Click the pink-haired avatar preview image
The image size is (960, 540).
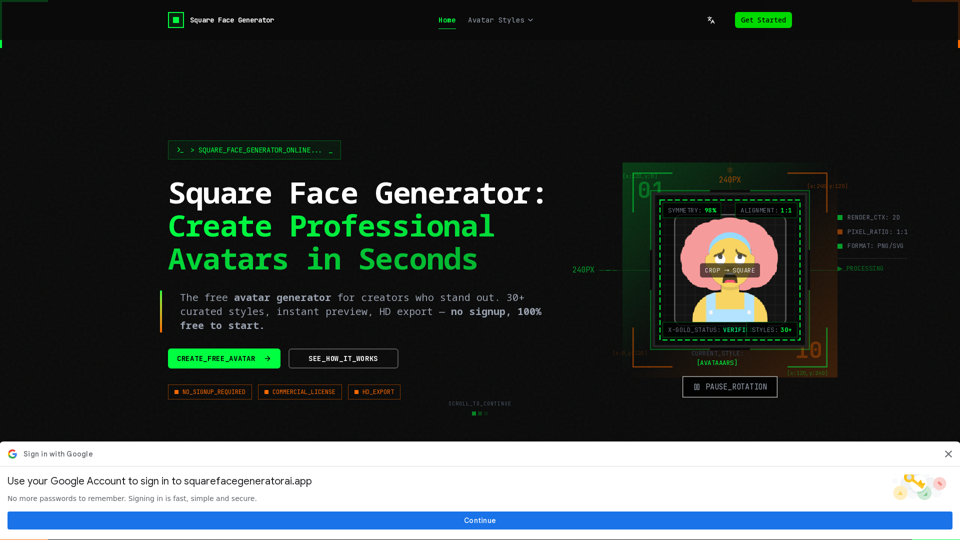730,270
